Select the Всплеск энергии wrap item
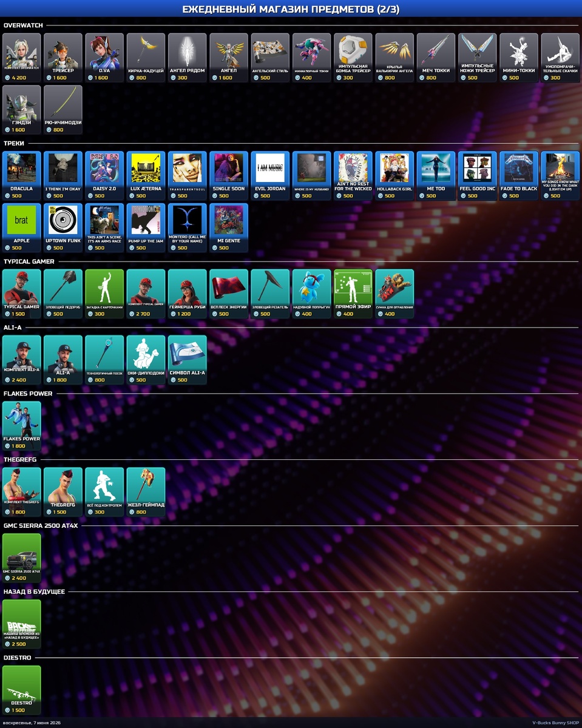Screen dimensions: 582x728 (229, 294)
